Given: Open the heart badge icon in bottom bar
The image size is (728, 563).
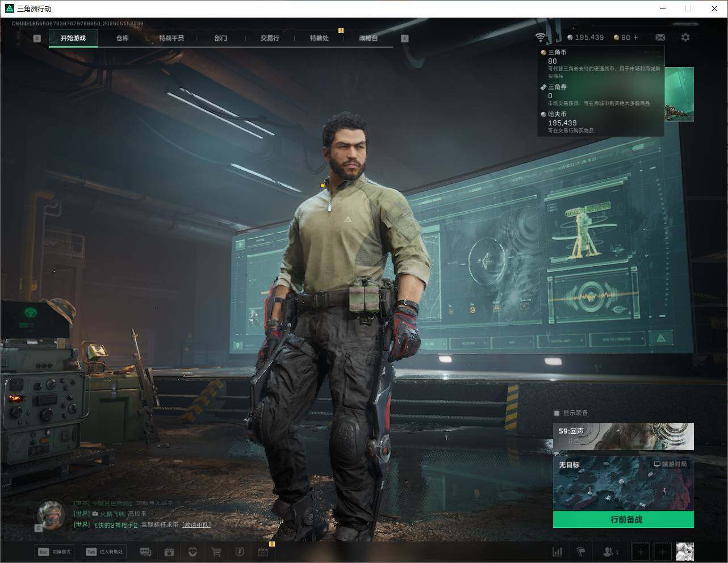Looking at the screenshot, I should pyautogui.click(x=193, y=552).
